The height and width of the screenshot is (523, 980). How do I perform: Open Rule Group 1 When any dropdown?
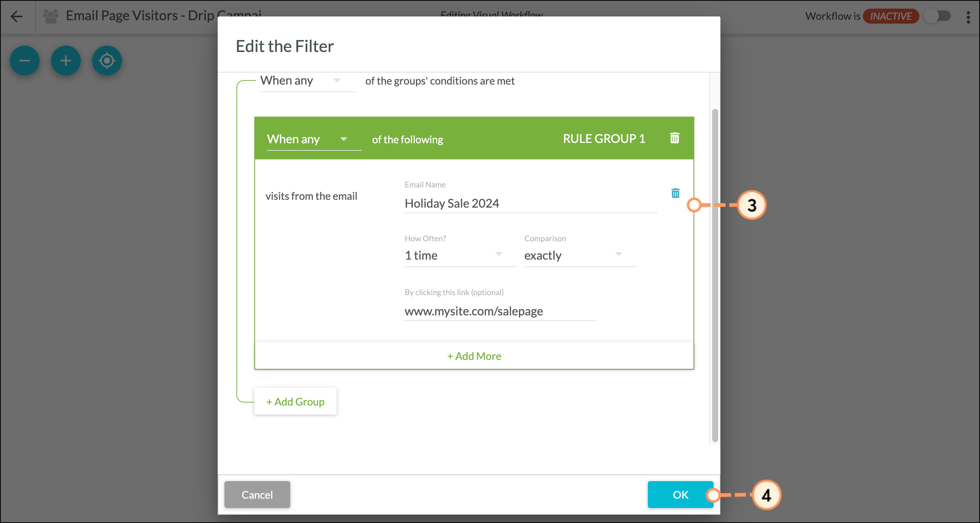(x=314, y=139)
